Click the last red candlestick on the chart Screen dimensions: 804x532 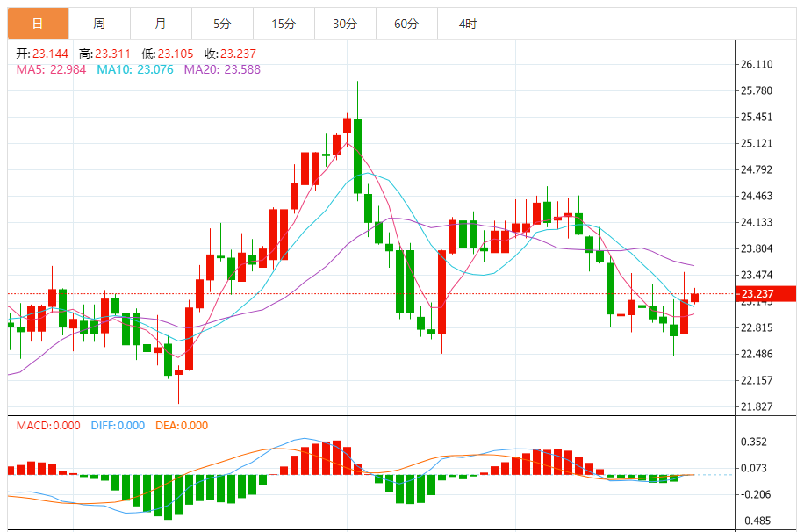click(695, 298)
